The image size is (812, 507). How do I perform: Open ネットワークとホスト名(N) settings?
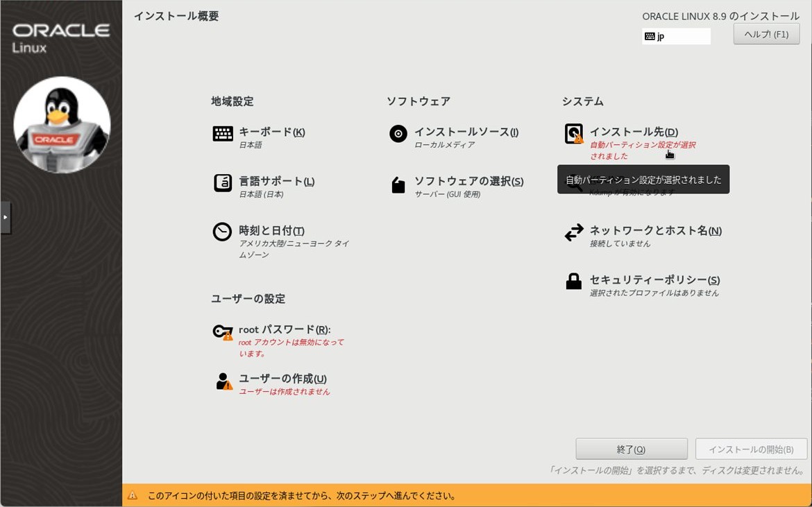(x=656, y=230)
